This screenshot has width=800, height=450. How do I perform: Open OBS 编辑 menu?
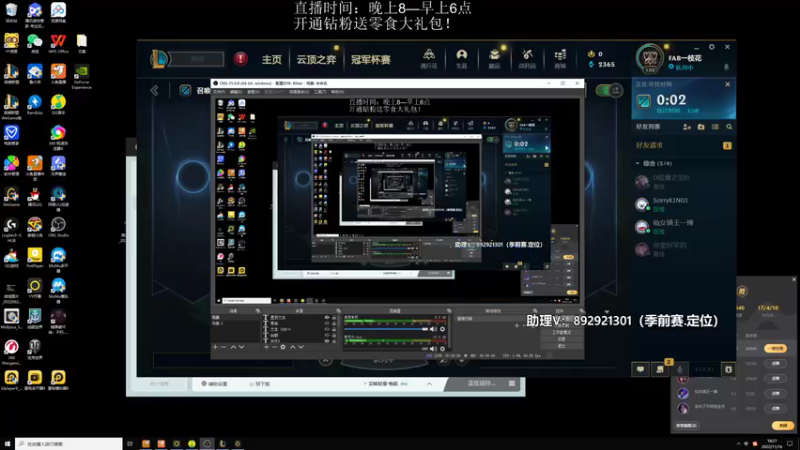coord(236,92)
